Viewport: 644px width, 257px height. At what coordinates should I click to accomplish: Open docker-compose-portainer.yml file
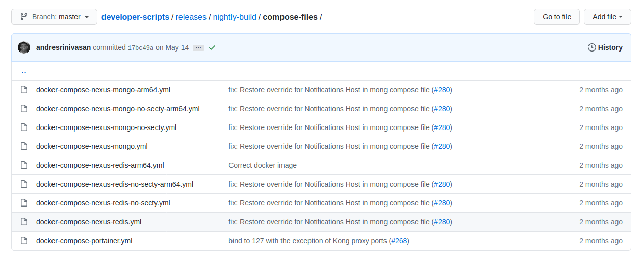pyautogui.click(x=84, y=241)
